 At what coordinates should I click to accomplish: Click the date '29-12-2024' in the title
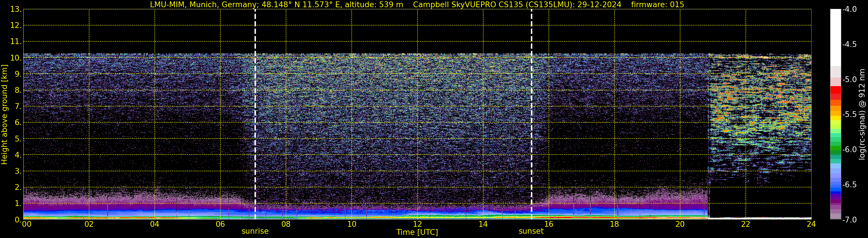pyautogui.click(x=599, y=5)
